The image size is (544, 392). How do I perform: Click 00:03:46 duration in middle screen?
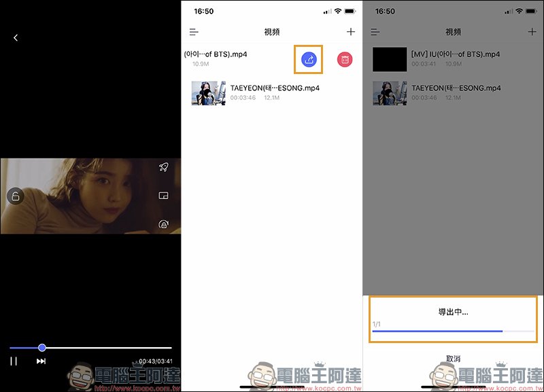tap(243, 98)
